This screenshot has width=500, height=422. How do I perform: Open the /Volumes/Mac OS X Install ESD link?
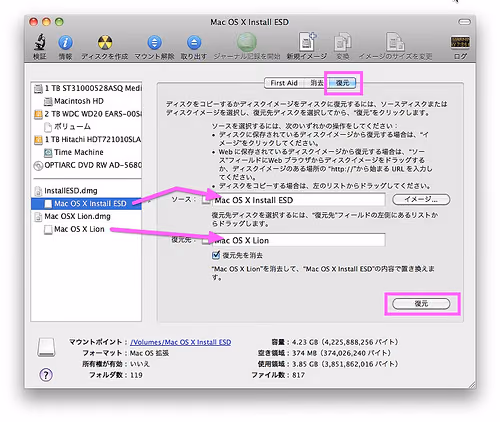pyautogui.click(x=180, y=342)
